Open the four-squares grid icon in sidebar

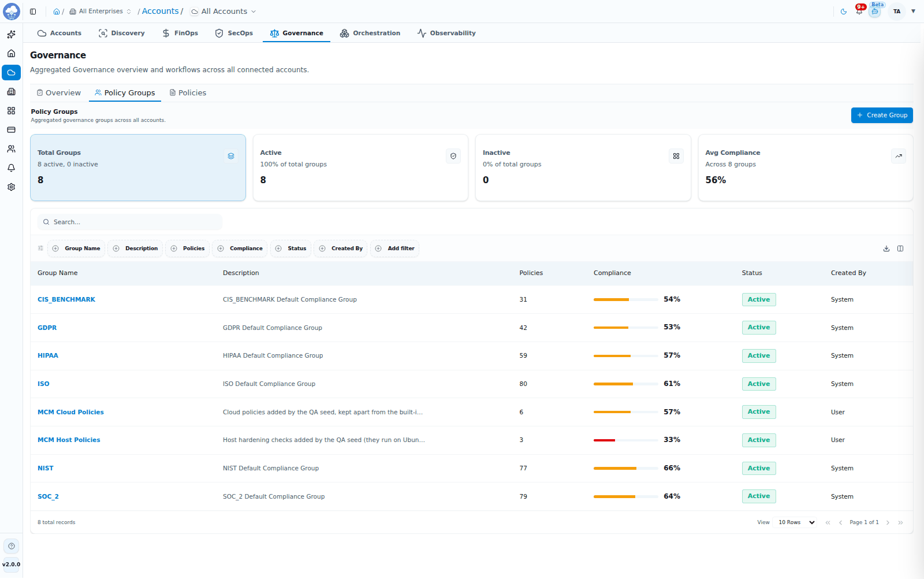pos(11,111)
